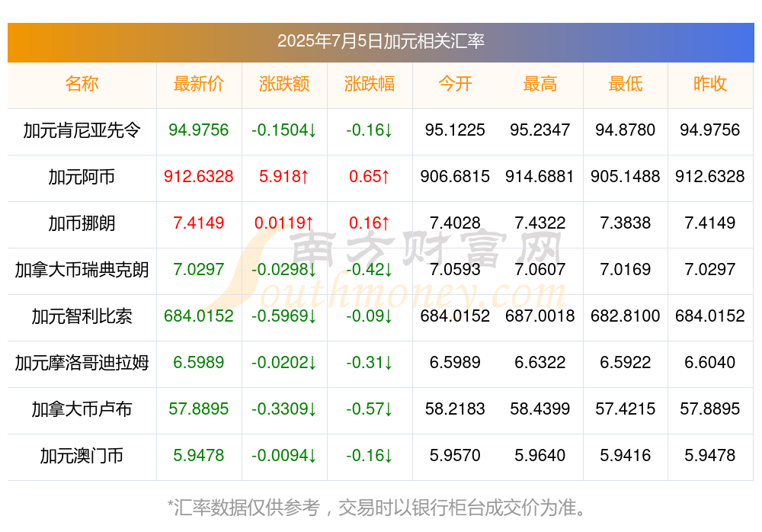Select the 加元肯尼亚先令 row name

pyautogui.click(x=82, y=130)
